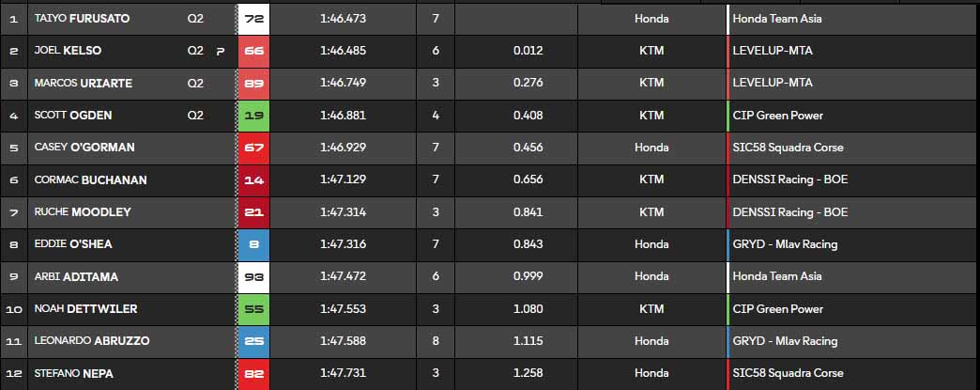Click the pit icon beside Joel Kelso
980x390 pixels.
(221, 51)
